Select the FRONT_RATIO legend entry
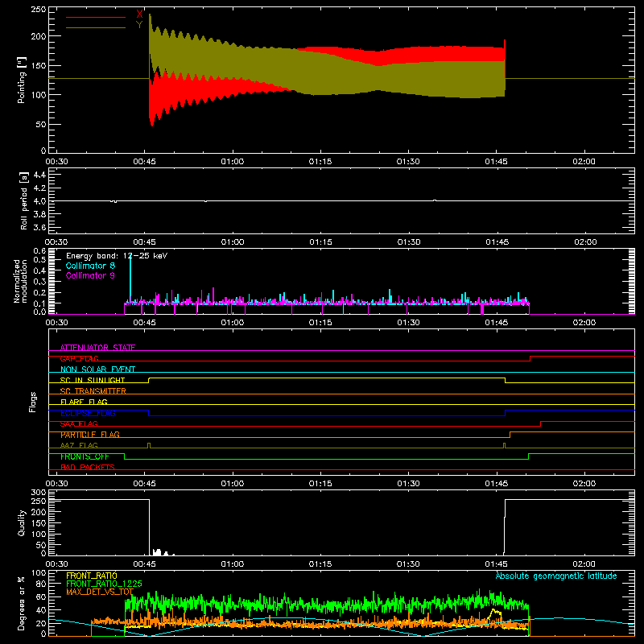644x644 pixels. 92,576
